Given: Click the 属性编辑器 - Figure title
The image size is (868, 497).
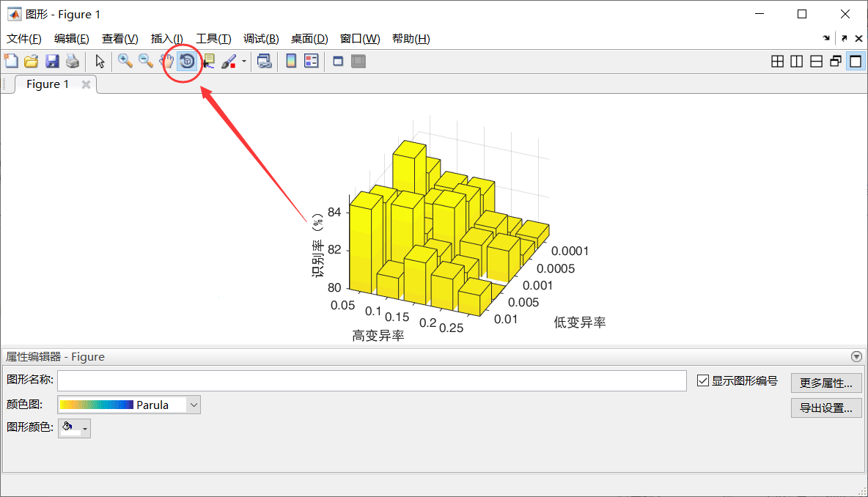Looking at the screenshot, I should (x=55, y=357).
